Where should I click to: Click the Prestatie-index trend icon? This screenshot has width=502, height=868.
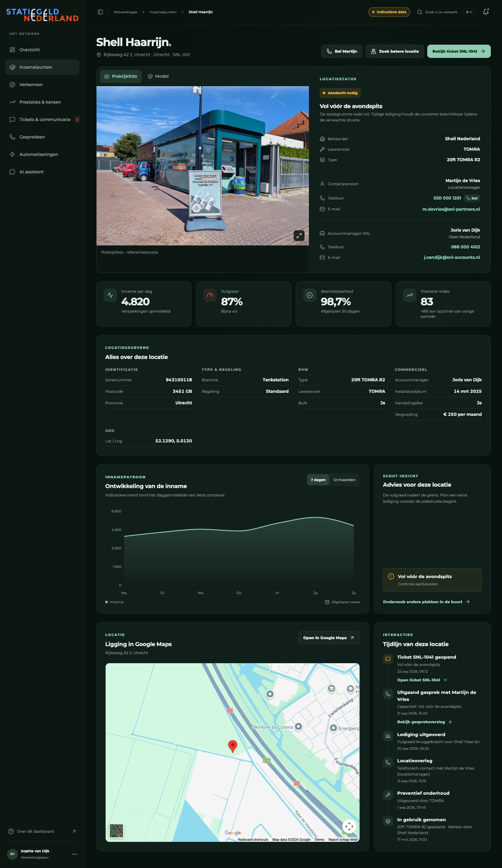click(410, 295)
